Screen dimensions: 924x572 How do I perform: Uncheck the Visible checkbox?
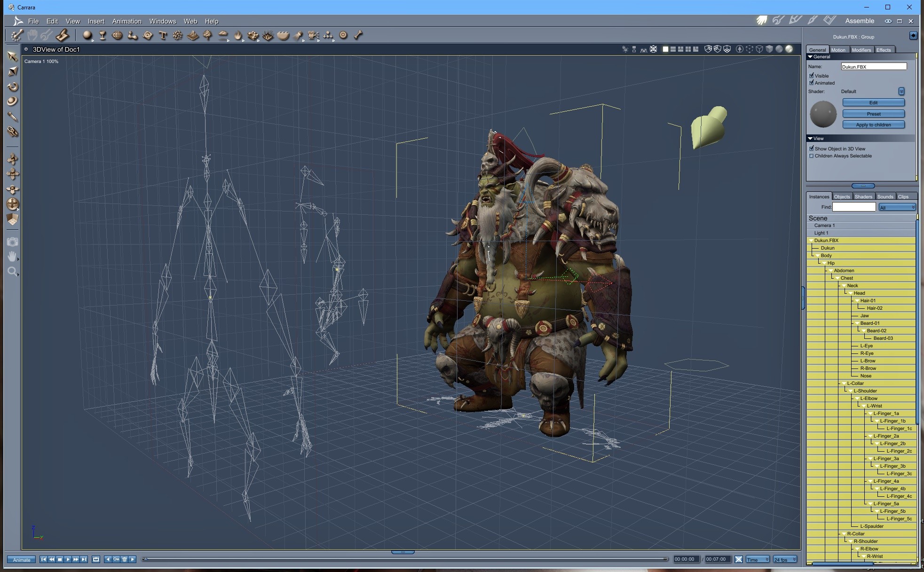[x=812, y=76]
